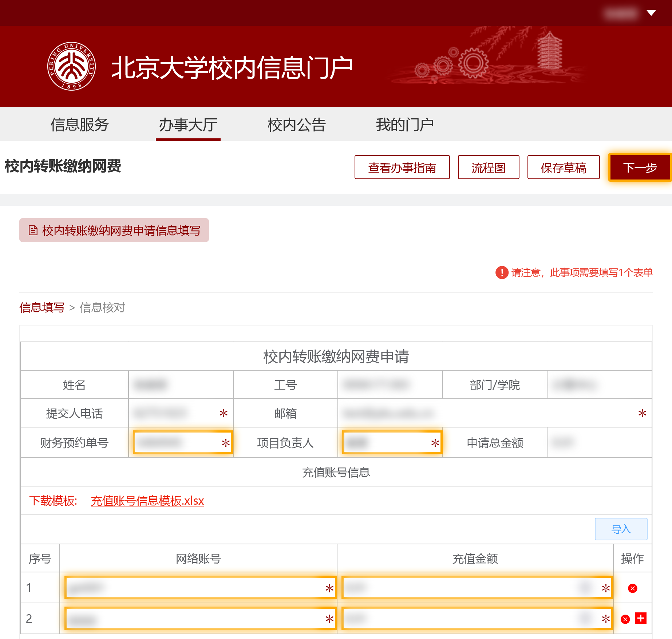Click the red exclamation warning icon

[x=502, y=272]
